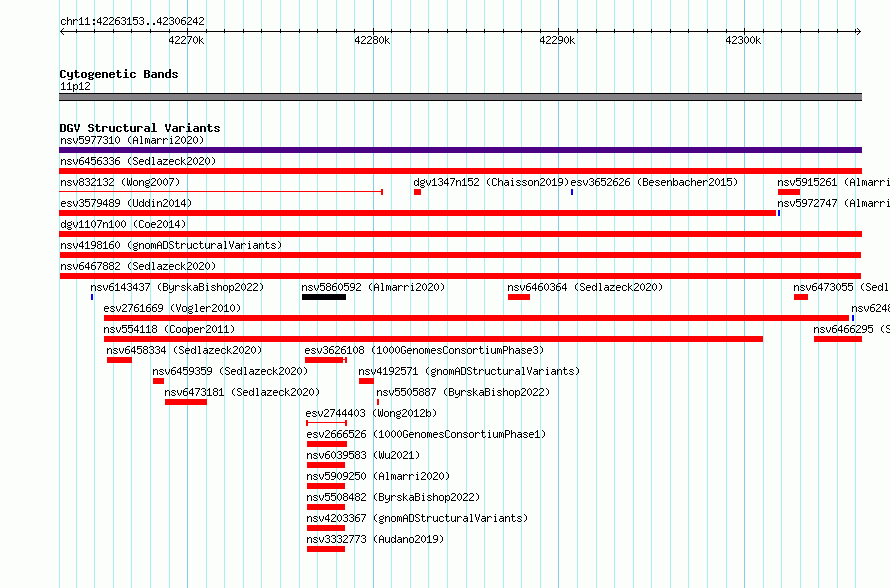Click nsv832132 (Wong2007) label
Screen dimensions: 890x588
pyautogui.click(x=120, y=182)
